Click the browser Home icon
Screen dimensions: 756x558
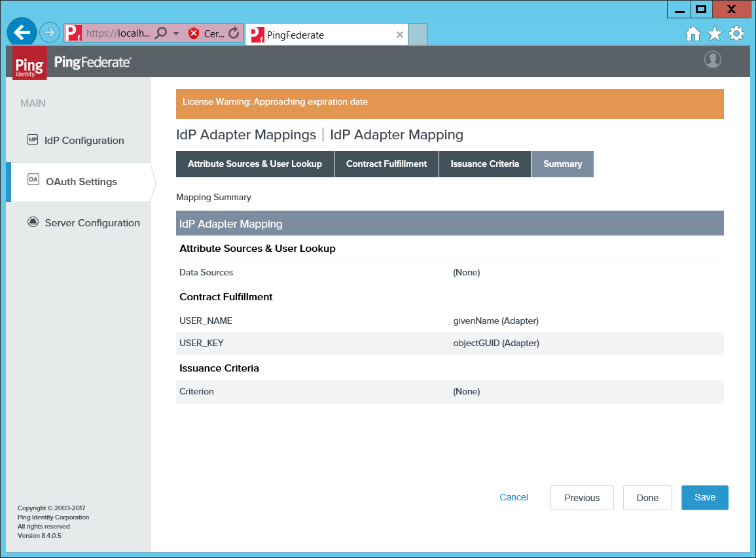[x=693, y=34]
